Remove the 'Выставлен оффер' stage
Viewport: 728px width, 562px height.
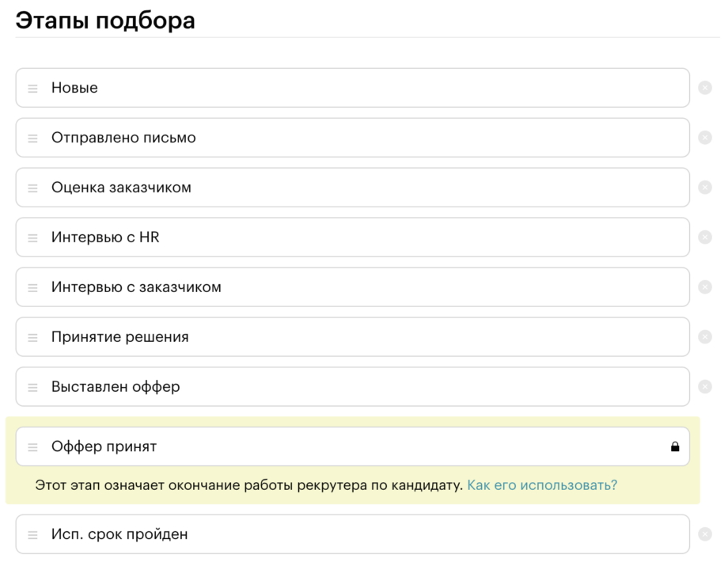click(704, 387)
